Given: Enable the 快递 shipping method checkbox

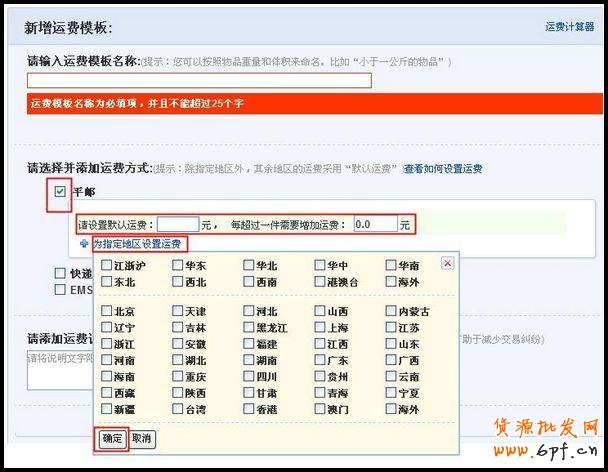Looking at the screenshot, I should pos(61,273).
